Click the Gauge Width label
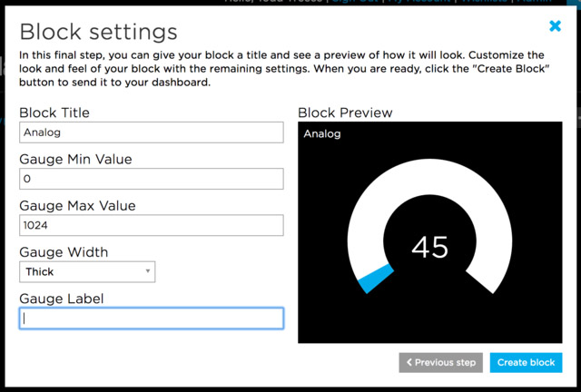This screenshot has height=392, width=581. [x=64, y=251]
